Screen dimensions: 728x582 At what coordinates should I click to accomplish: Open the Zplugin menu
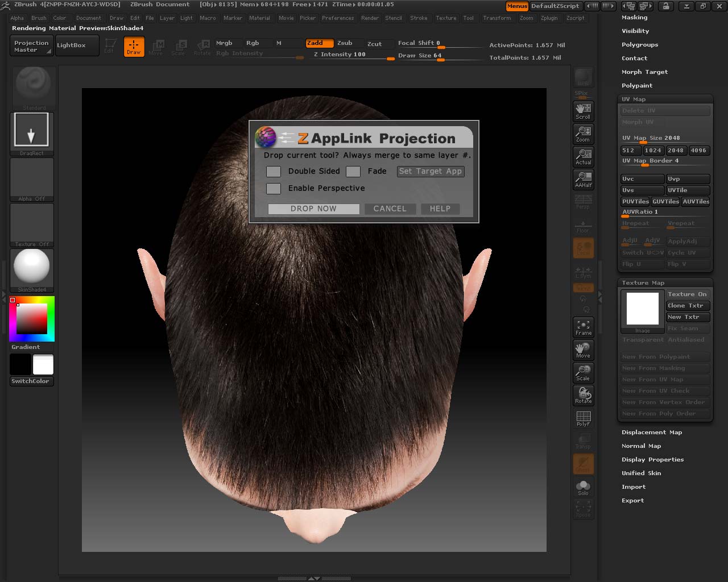pos(549,18)
